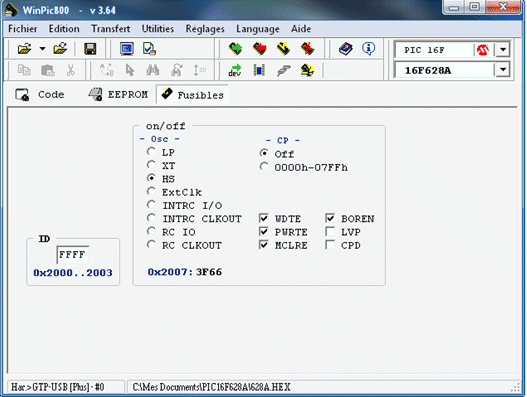Open the Réglages menu
527x397 pixels.
coord(205,29)
